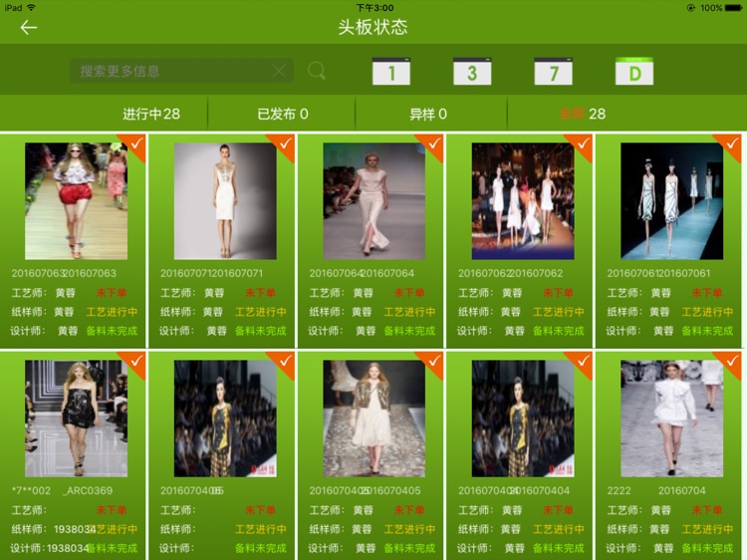Select the D calendar filter icon
The width and height of the screenshot is (747, 560).
tap(634, 72)
